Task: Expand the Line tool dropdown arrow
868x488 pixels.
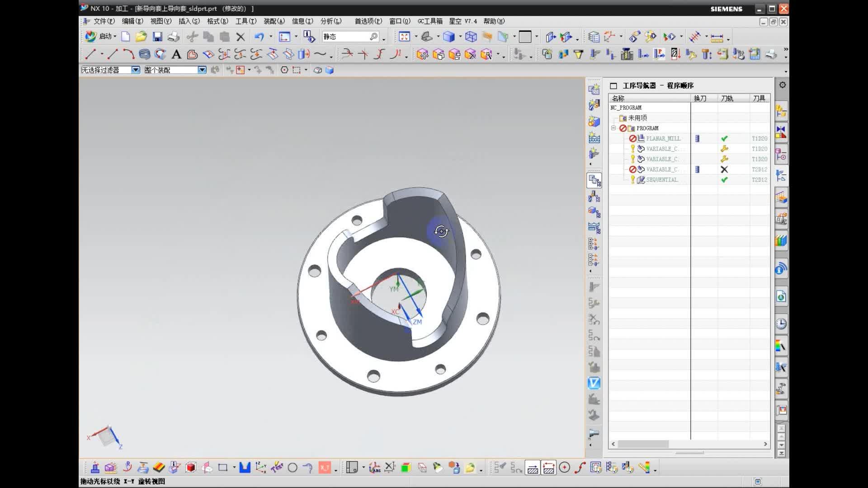Action: coord(102,55)
